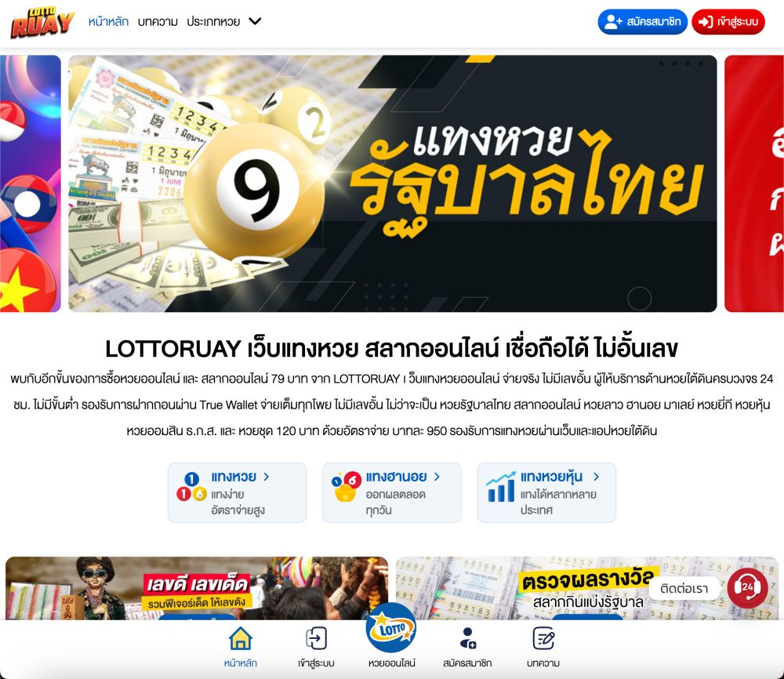Open the ตรวจผลรางวัล lottery results banner

[x=587, y=589]
